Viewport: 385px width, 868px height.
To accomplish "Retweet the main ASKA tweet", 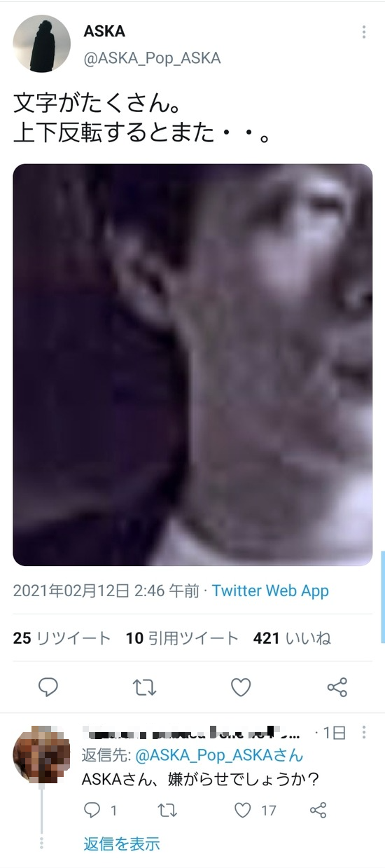I will point(144,687).
